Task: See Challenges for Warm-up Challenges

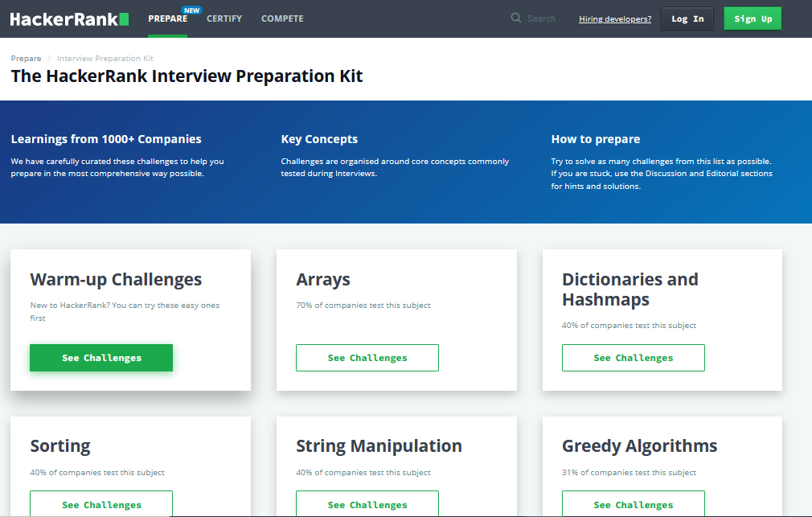Action: click(x=101, y=358)
